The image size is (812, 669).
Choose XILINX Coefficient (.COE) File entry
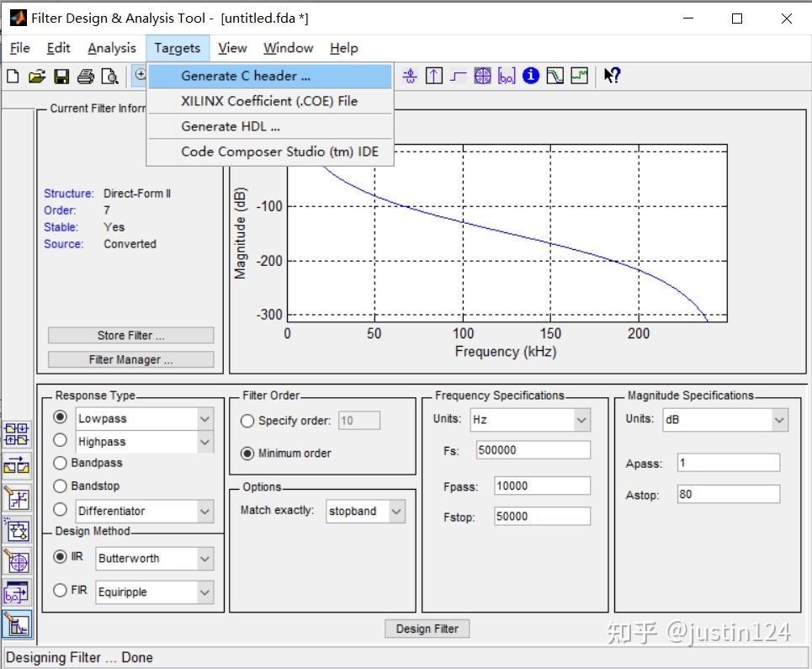268,101
